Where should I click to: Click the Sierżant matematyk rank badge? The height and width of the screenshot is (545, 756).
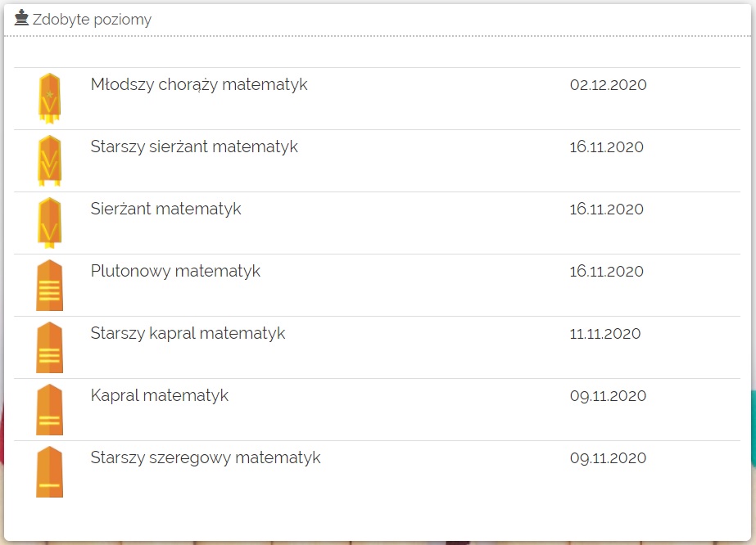pos(49,223)
